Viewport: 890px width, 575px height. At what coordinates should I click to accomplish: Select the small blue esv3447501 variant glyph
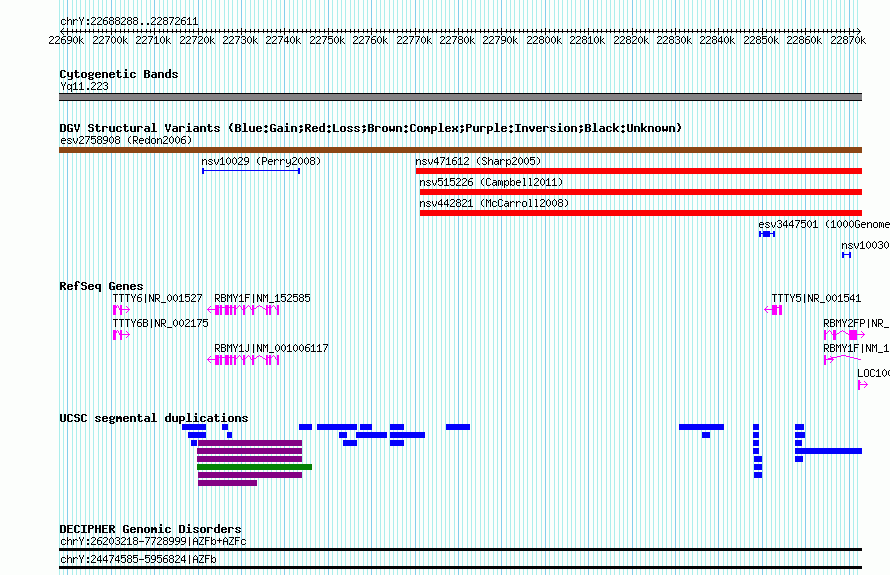[x=767, y=234]
